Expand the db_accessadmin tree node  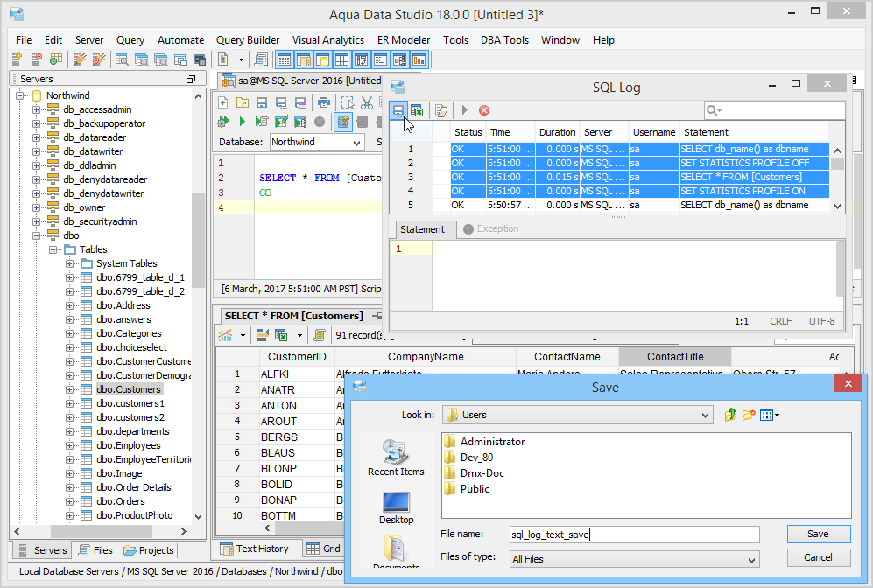coord(37,109)
